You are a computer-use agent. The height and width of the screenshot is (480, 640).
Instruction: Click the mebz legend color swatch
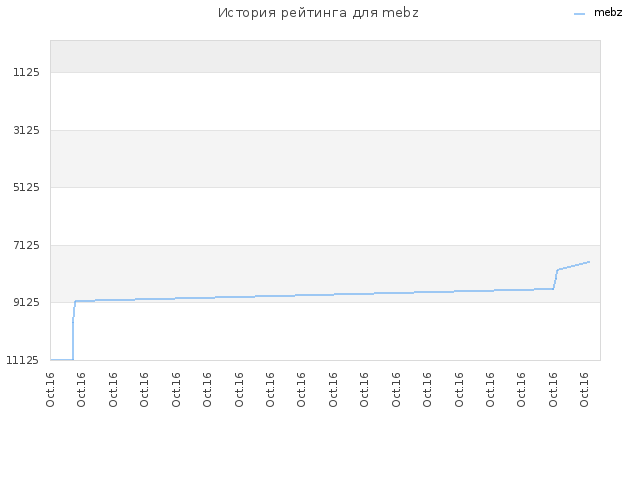(579, 14)
